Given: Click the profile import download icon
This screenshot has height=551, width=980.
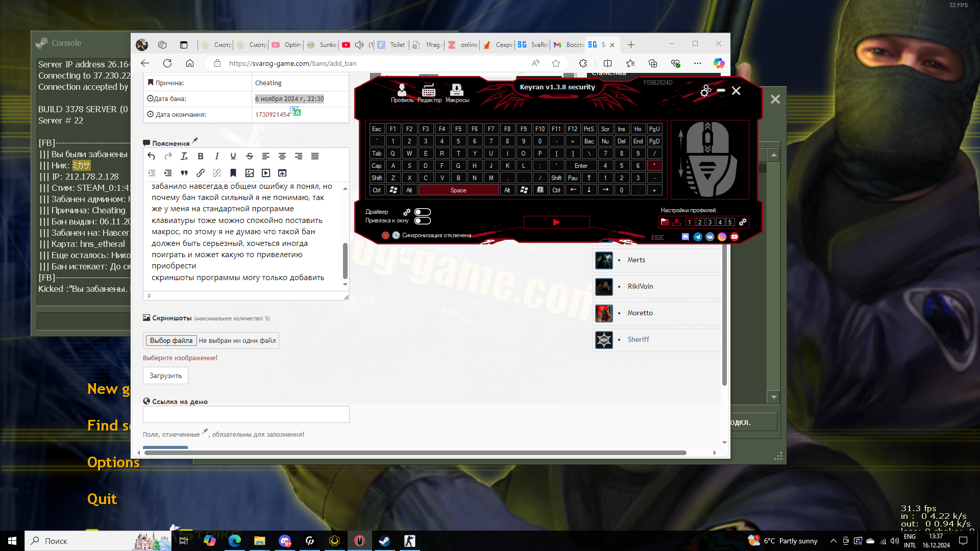Looking at the screenshot, I should tap(676, 222).
